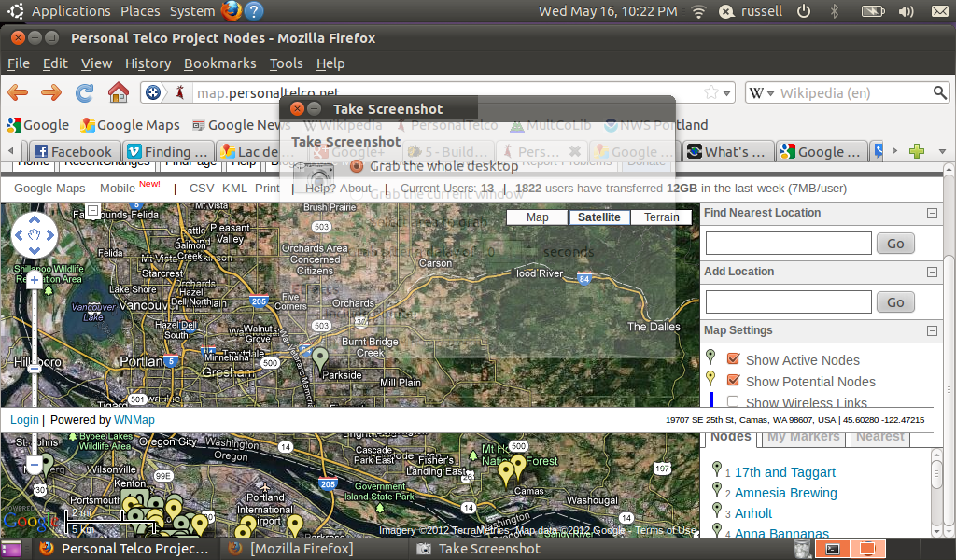Viewport: 956px width, 560px height.
Task: Open the Anholt node link
Action: click(753, 513)
